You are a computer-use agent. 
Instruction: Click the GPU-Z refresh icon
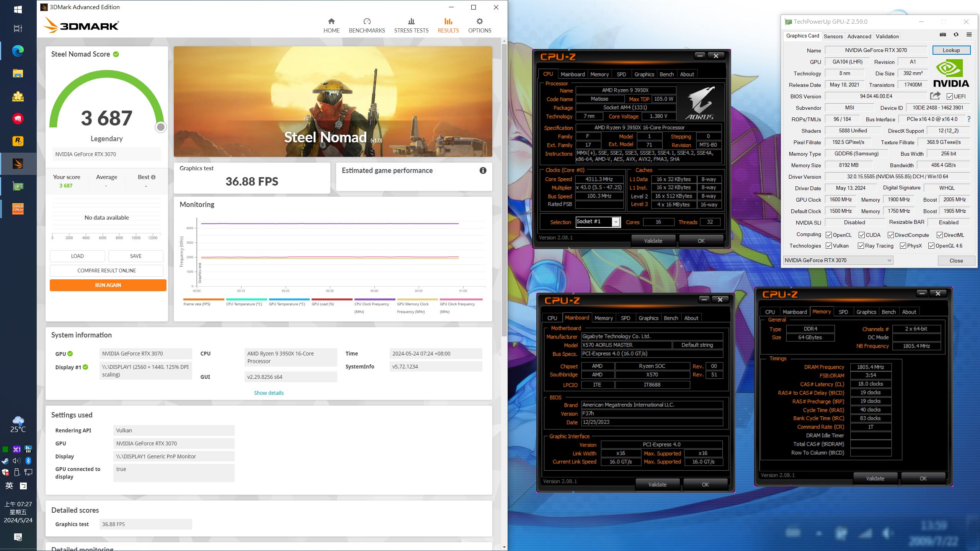(956, 35)
